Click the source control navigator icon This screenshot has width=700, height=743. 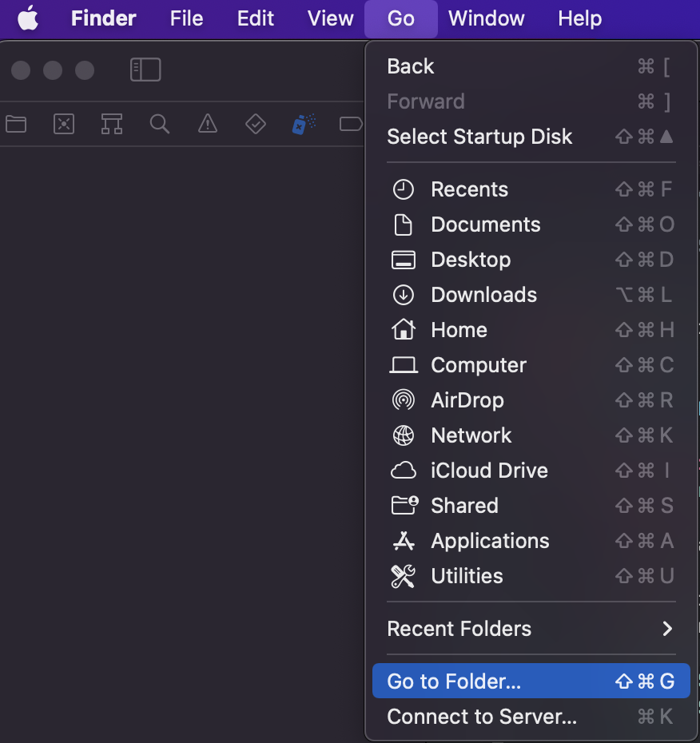(64, 124)
